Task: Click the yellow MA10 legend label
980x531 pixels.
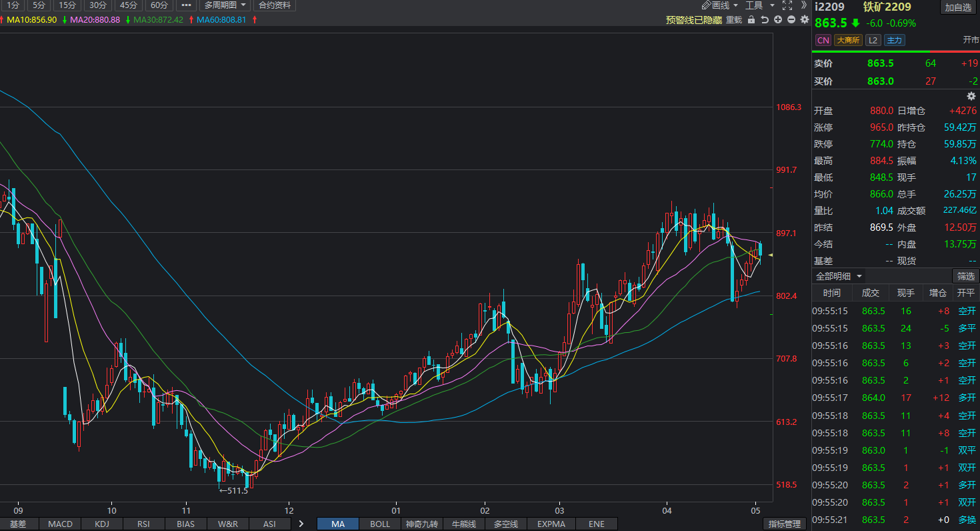Action: pyautogui.click(x=31, y=20)
